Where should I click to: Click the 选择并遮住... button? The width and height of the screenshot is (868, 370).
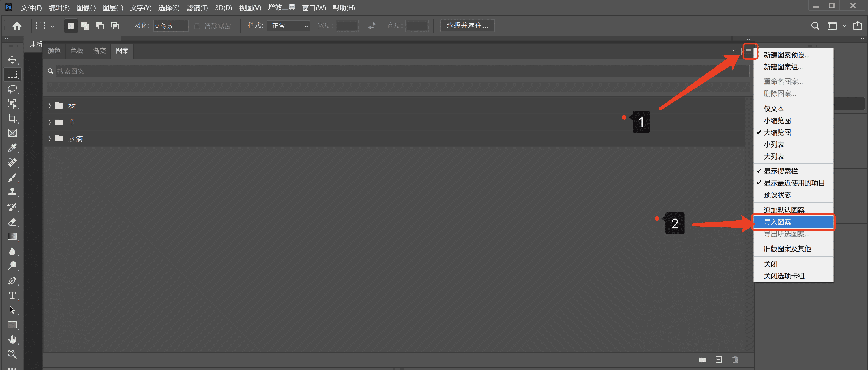tap(467, 25)
